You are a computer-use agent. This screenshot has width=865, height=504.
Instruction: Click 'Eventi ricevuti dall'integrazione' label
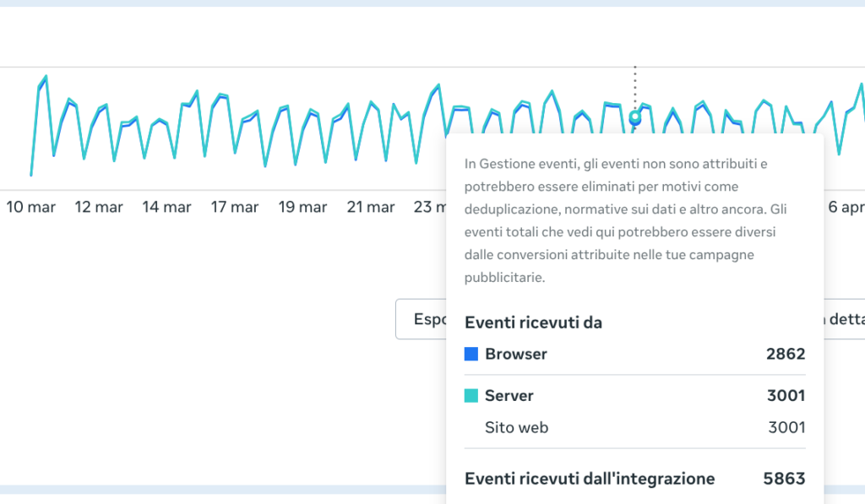[x=590, y=479]
